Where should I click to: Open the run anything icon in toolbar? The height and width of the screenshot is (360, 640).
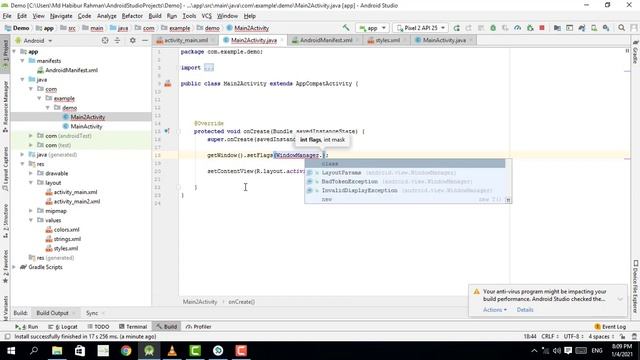[x=569, y=28]
